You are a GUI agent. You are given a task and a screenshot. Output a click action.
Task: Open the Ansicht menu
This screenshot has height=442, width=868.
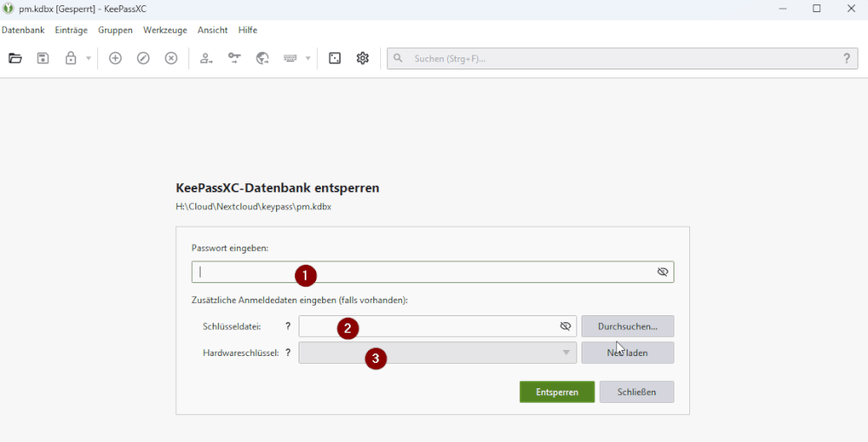(213, 30)
